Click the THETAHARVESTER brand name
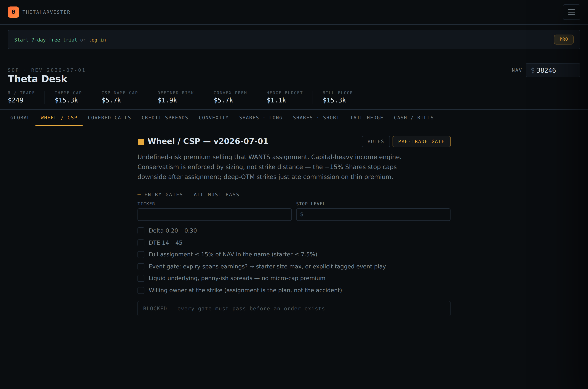 (46, 12)
